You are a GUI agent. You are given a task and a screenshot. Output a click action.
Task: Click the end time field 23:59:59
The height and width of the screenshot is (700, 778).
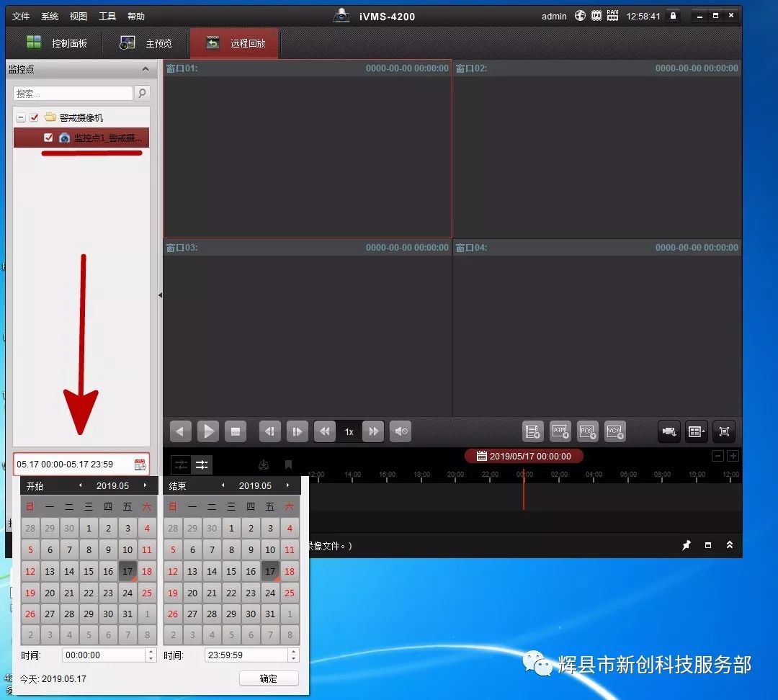(x=246, y=655)
